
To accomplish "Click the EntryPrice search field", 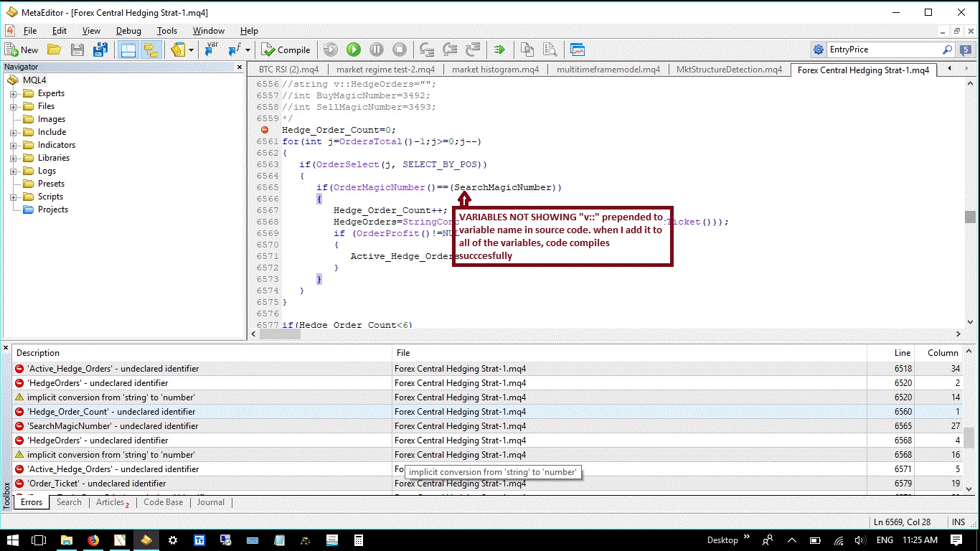I will 884,50.
